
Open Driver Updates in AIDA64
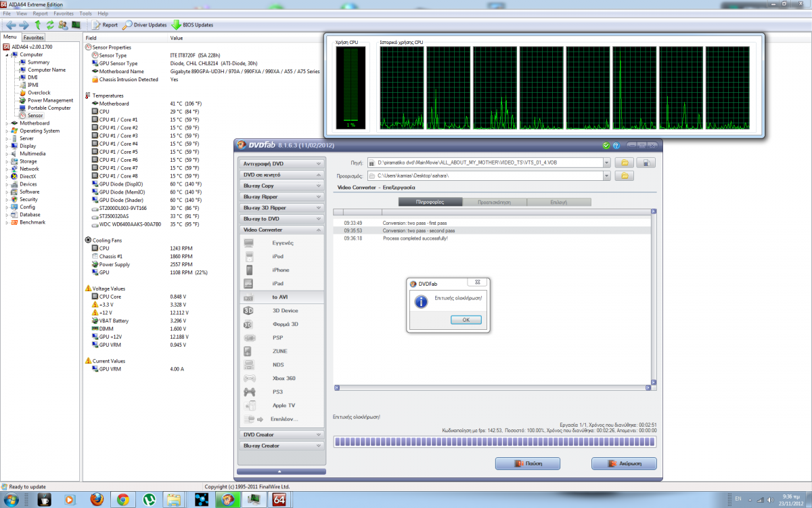[x=144, y=25]
